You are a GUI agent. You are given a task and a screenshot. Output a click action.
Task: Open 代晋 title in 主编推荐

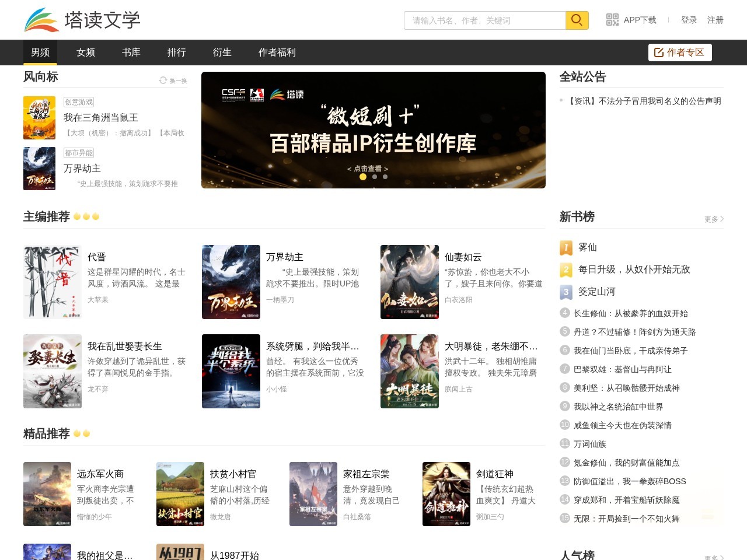[97, 257]
